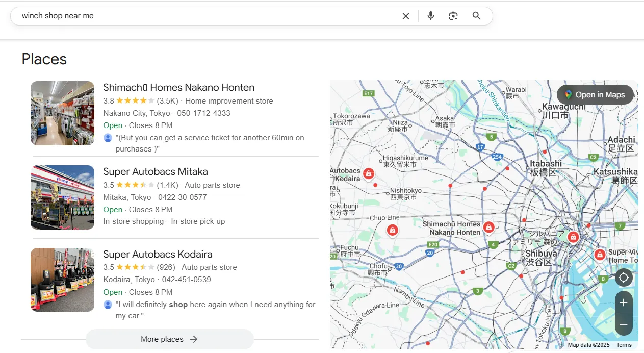Click the Shimachū review snippet about service ticket
The width and height of the screenshot is (644, 353).
[x=210, y=143]
